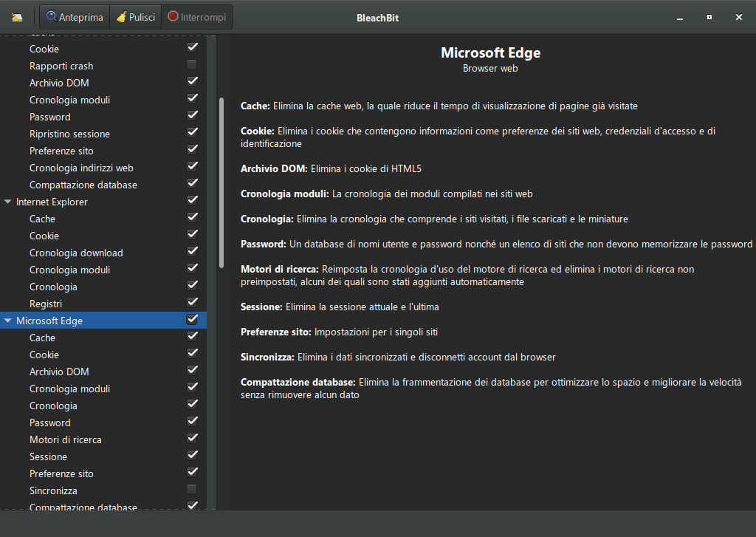Enable the Rapporti crash checkbox

pyautogui.click(x=192, y=64)
